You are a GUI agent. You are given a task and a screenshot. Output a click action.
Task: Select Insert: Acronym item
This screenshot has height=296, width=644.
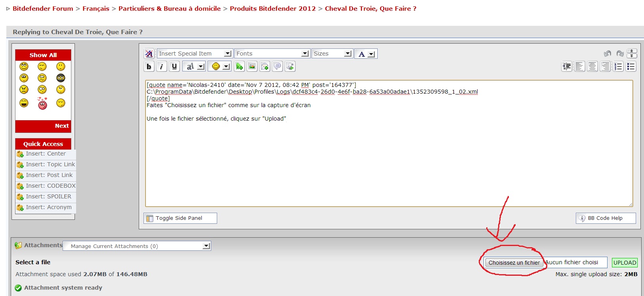[46, 207]
